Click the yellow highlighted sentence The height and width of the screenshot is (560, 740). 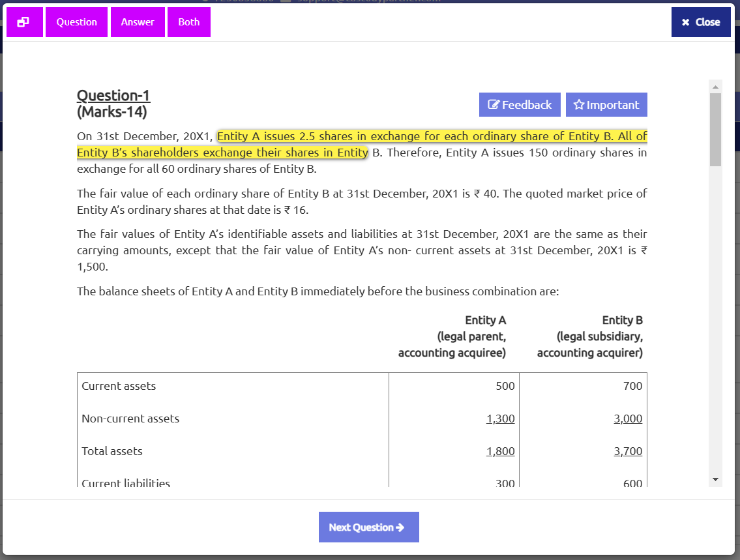[432, 137]
